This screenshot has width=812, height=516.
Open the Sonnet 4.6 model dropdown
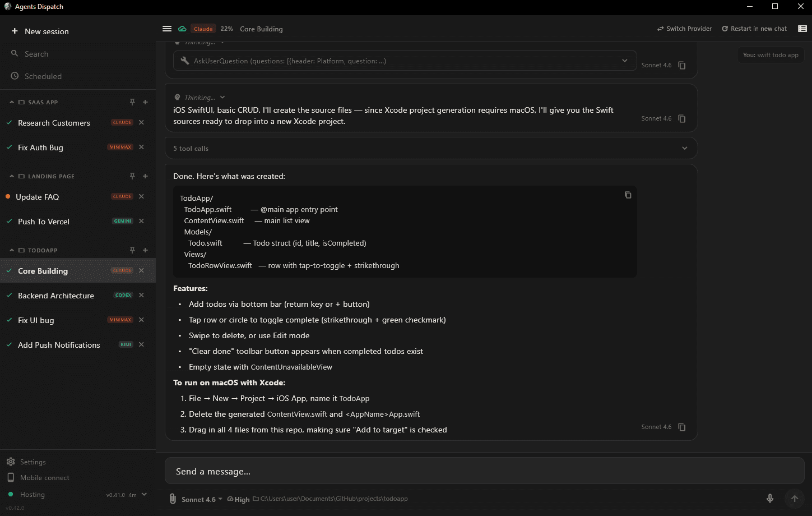tap(198, 499)
